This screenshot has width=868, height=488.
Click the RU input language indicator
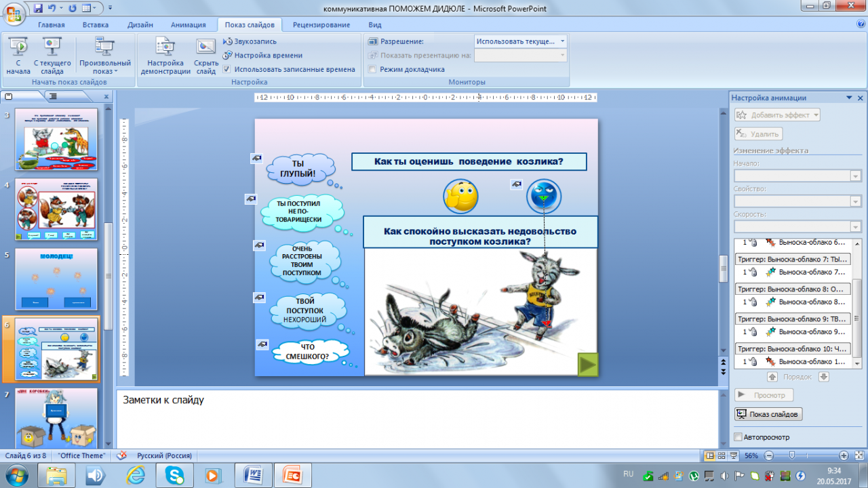(x=628, y=474)
